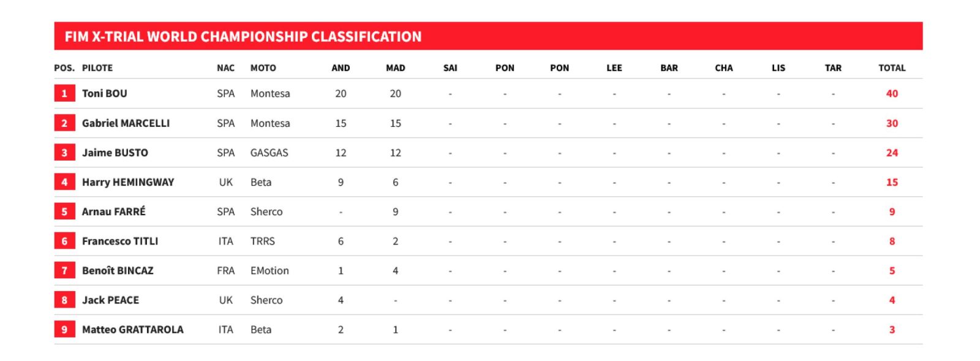Select rider name Toni BOU
Image resolution: width=980 pixels, height=361 pixels.
click(105, 94)
